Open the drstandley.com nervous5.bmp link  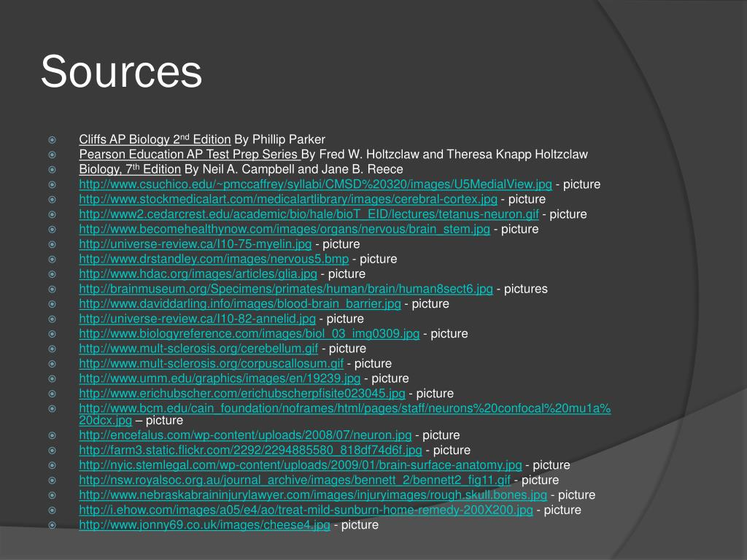[214, 259]
